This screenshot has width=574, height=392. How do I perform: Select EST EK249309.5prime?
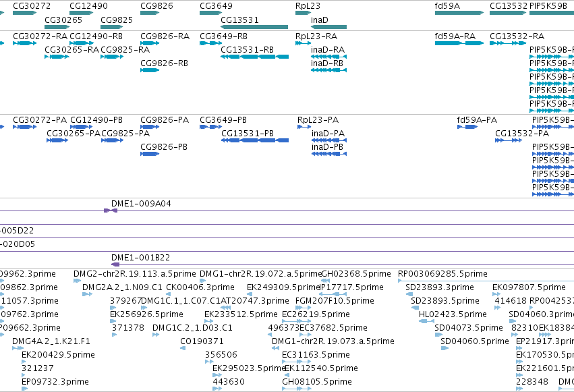(x=250, y=294)
